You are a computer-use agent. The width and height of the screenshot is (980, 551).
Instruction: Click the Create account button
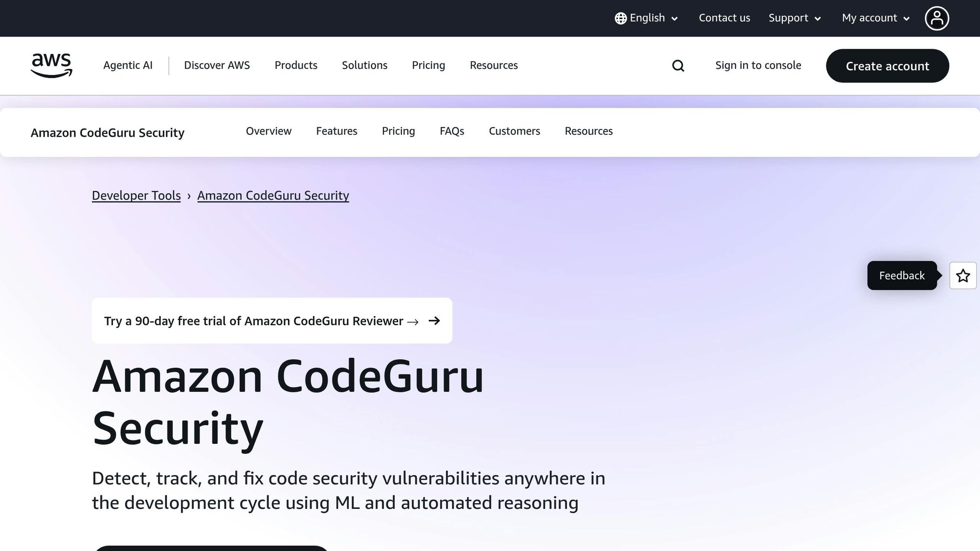click(887, 66)
